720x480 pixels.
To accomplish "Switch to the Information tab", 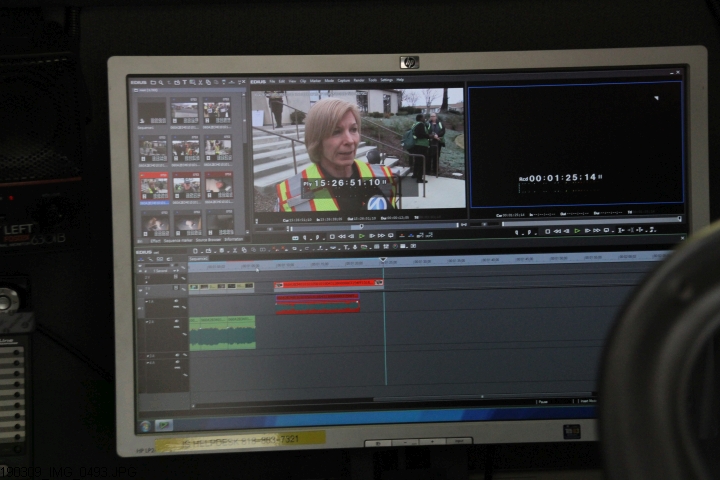I will click(233, 239).
